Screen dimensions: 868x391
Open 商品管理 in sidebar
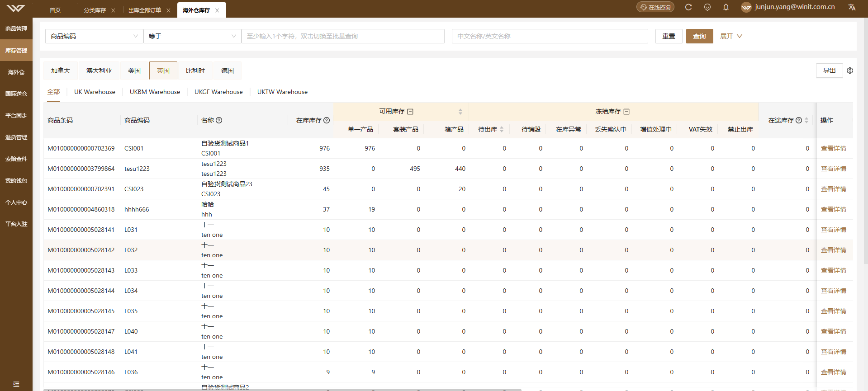[16, 29]
